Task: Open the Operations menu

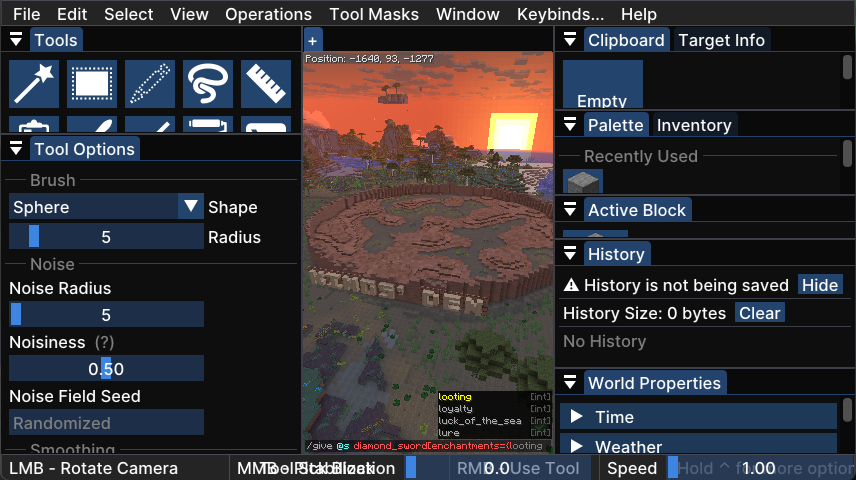Action: [x=268, y=14]
